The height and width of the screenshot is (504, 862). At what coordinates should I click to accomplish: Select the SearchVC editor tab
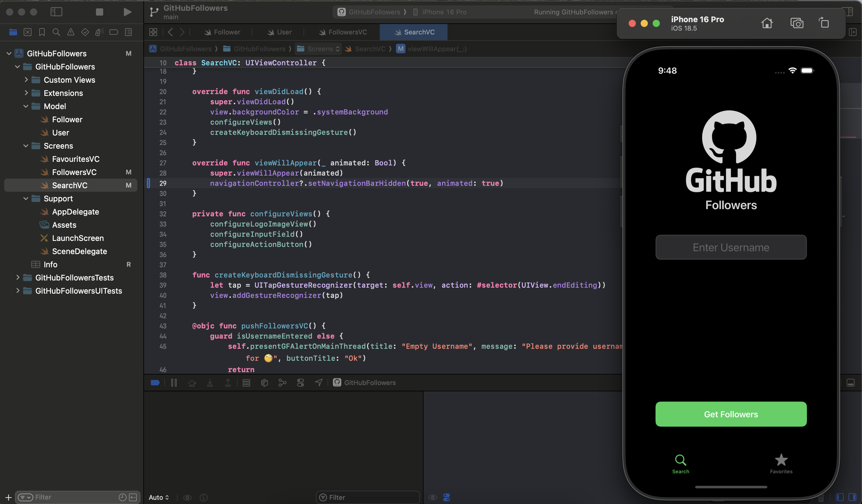point(414,32)
